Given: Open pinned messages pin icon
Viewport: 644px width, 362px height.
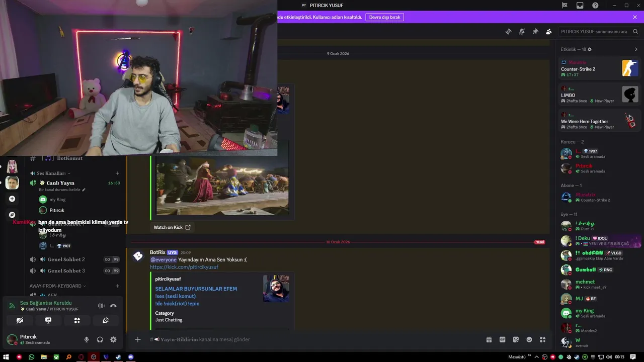Looking at the screenshot, I should point(535,31).
